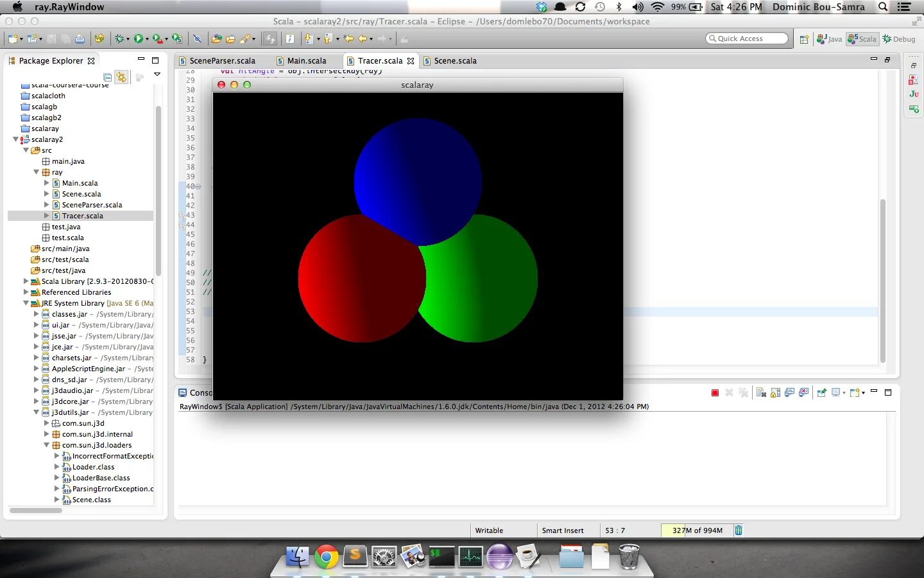Minimize the Package Explorer view
Viewport: 924px width, 578px height.
tap(141, 60)
